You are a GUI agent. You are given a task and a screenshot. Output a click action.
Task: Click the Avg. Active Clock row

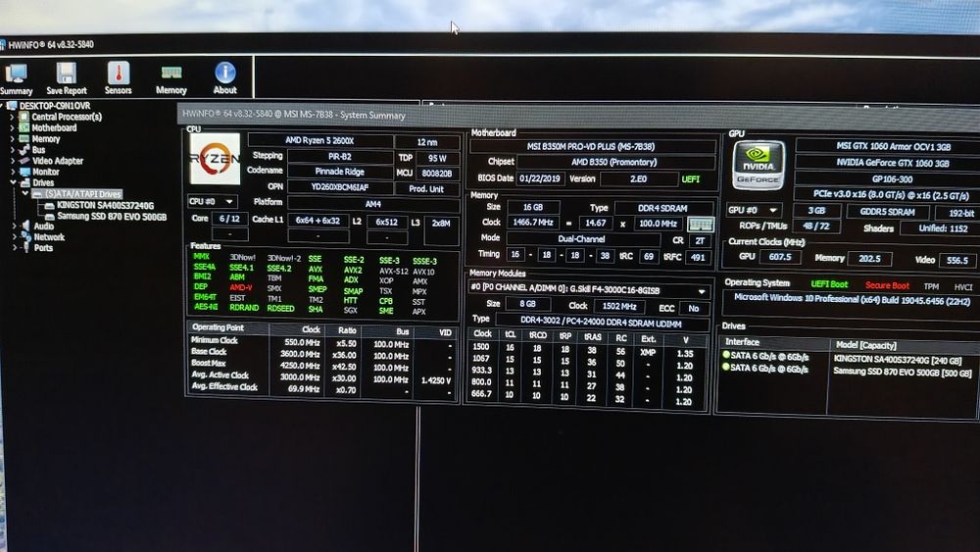click(321, 377)
